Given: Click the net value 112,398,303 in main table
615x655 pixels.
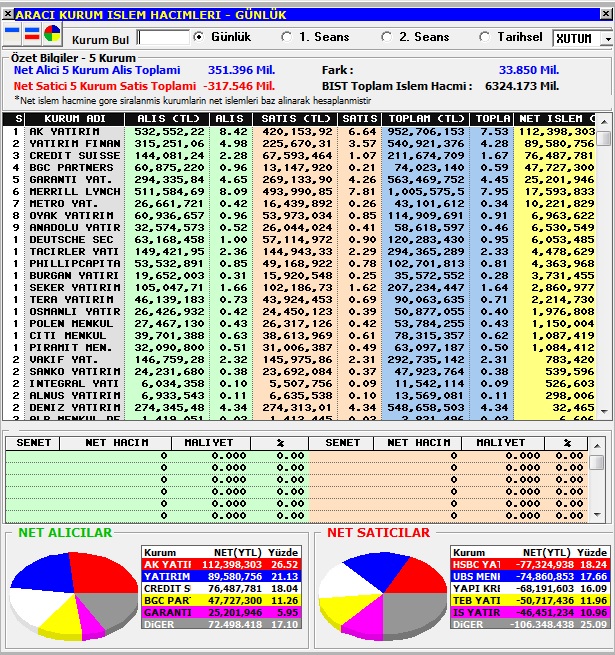Looking at the screenshot, I should 557,132.
